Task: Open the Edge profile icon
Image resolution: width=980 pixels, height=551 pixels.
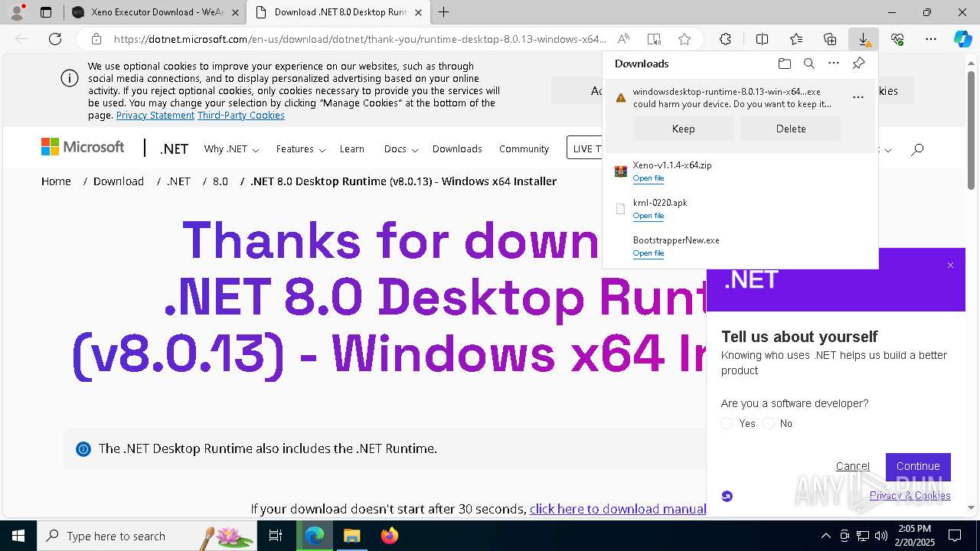Action: click(x=17, y=12)
